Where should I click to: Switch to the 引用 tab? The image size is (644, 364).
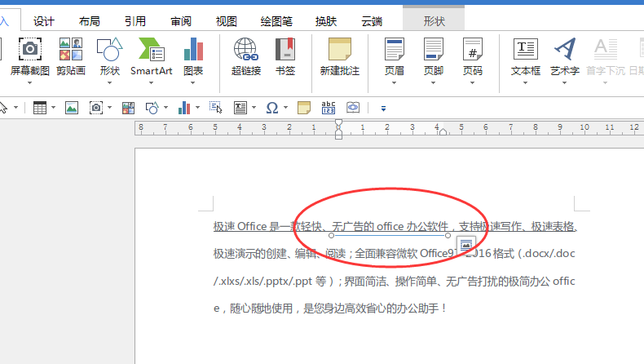click(135, 21)
